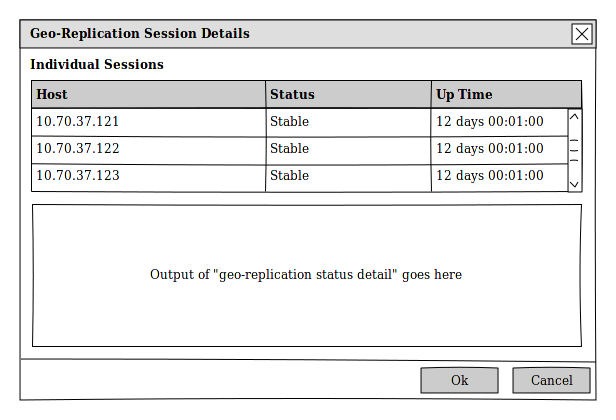The image size is (616, 420).
Task: Click Stable status of host 10.70.37.123
Action: click(x=290, y=176)
